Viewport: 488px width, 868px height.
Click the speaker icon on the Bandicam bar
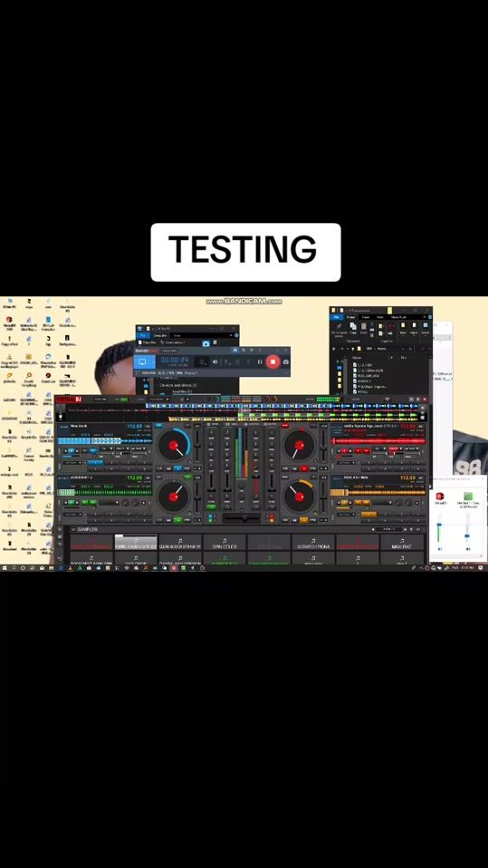(x=215, y=362)
